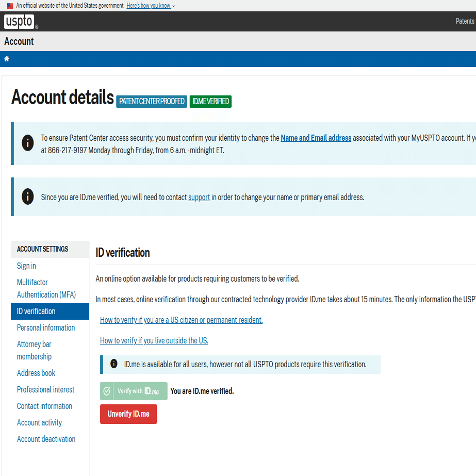Open Sign in account settings

point(26,266)
